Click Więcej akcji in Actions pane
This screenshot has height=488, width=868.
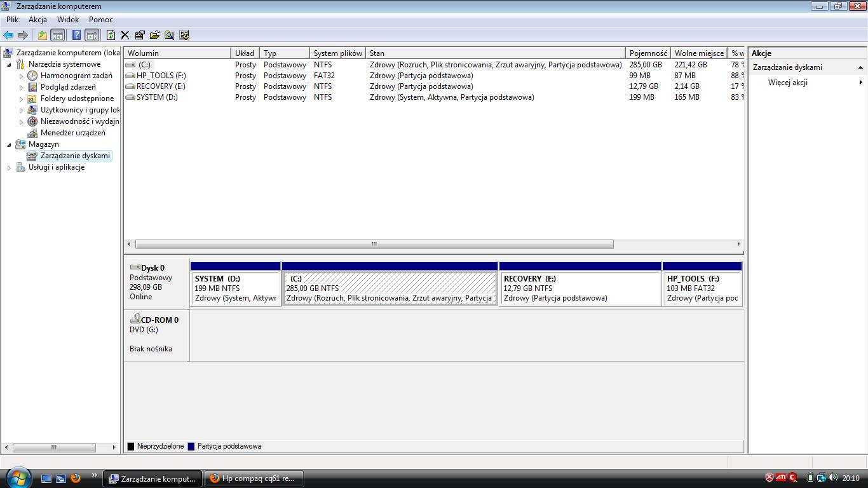tap(787, 83)
